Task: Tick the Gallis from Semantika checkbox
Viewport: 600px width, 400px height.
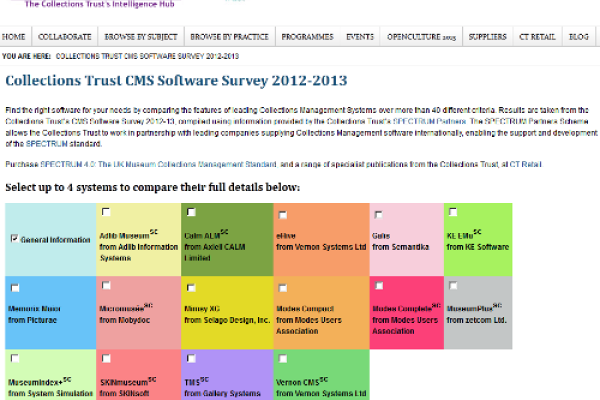Action: 378,214
